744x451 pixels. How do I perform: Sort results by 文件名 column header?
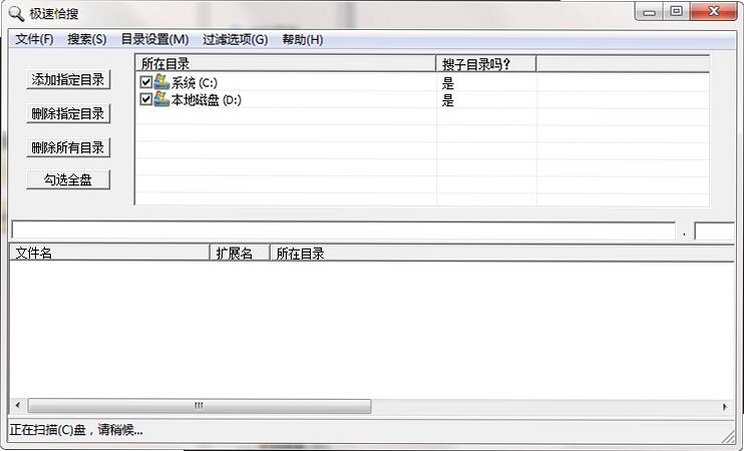[110, 253]
